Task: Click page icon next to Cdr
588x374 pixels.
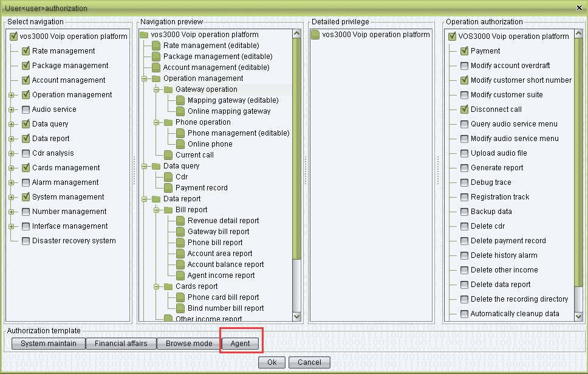Action: coord(168,177)
